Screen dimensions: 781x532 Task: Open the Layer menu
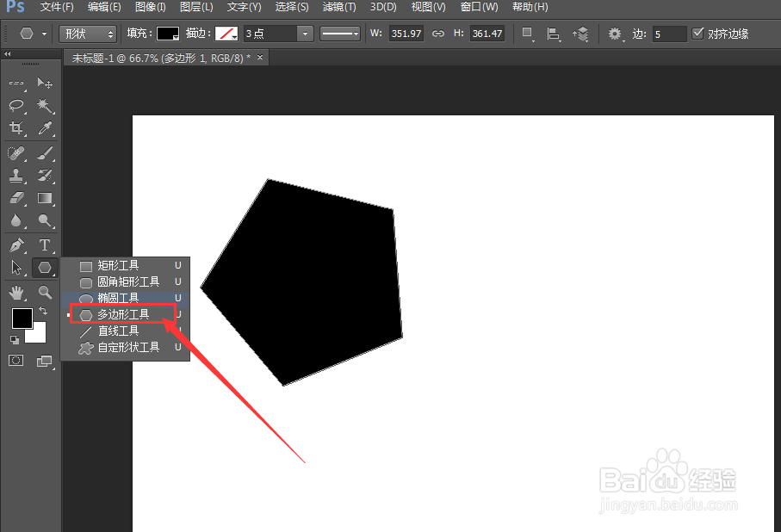click(196, 7)
